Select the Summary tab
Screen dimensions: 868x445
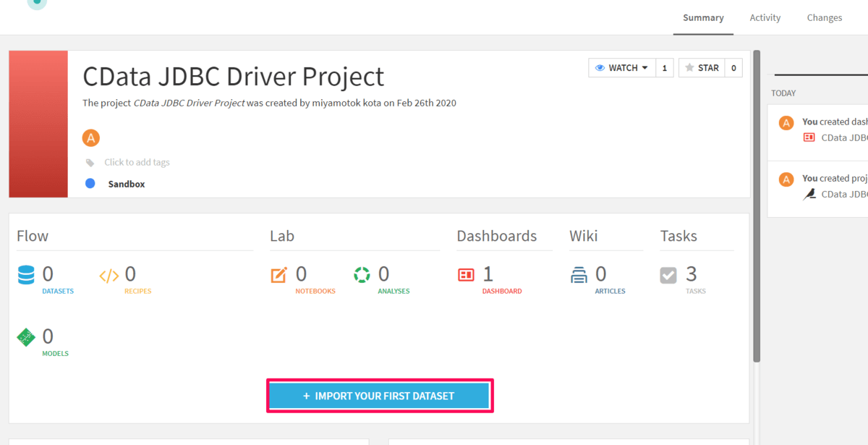[x=703, y=18]
